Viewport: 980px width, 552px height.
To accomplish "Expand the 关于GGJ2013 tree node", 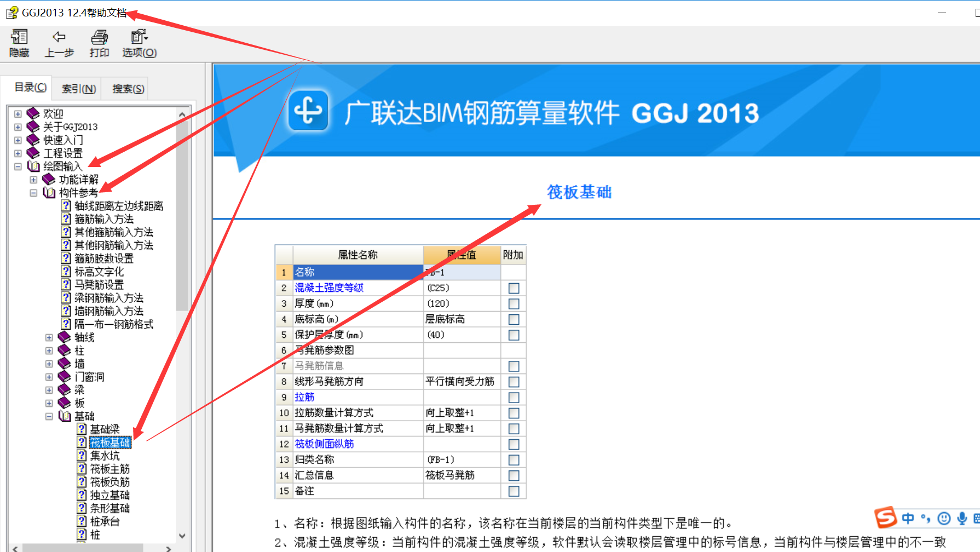I will 18,127.
